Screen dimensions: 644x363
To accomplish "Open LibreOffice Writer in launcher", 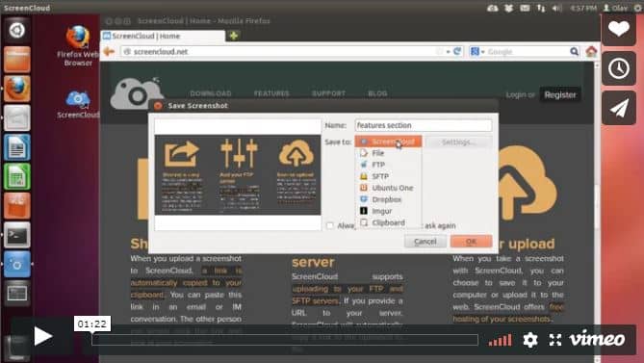I will point(16,147).
